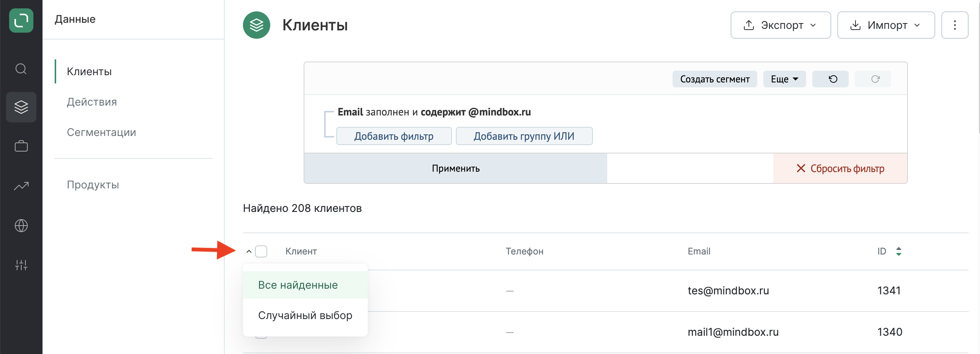Image resolution: width=980 pixels, height=354 pixels.
Task: Click the undo filter change icon
Action: click(x=830, y=79)
